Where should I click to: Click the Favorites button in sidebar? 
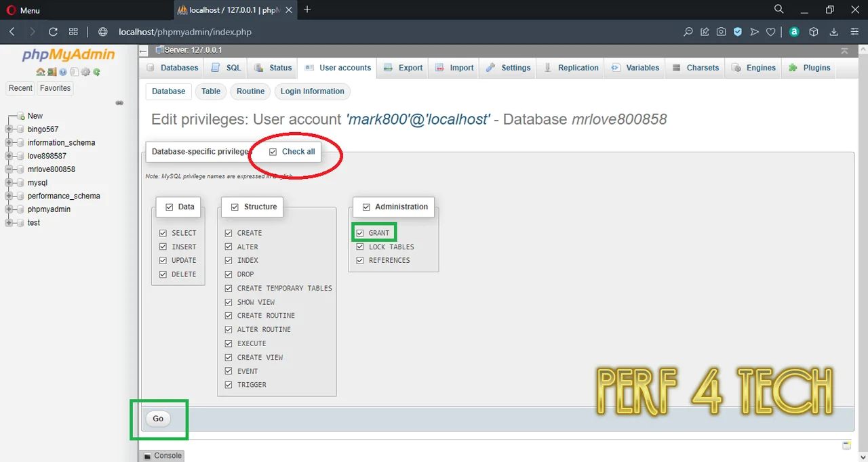pyautogui.click(x=55, y=88)
